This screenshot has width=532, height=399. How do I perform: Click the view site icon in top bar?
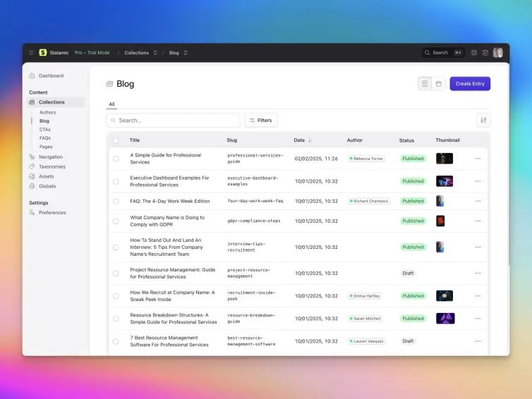485,53
